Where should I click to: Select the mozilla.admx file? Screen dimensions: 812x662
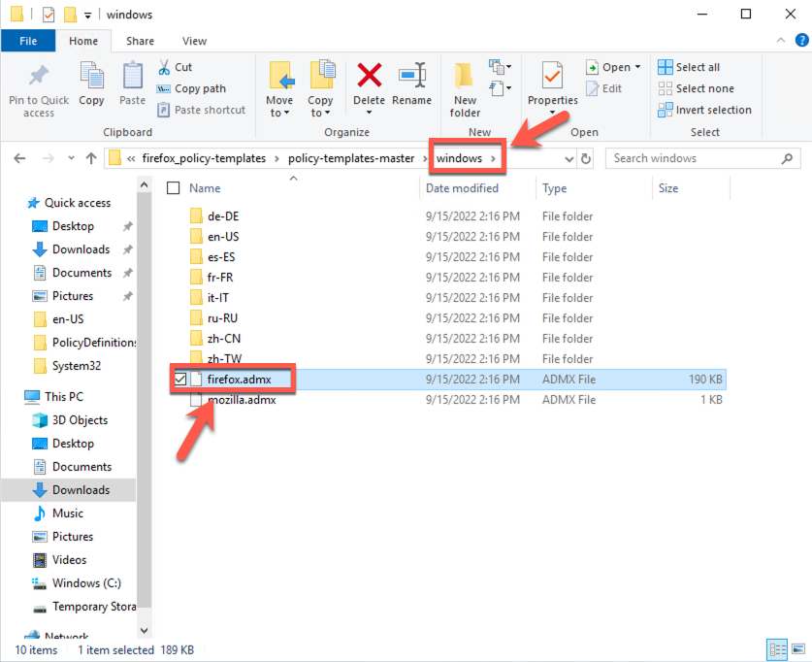242,400
